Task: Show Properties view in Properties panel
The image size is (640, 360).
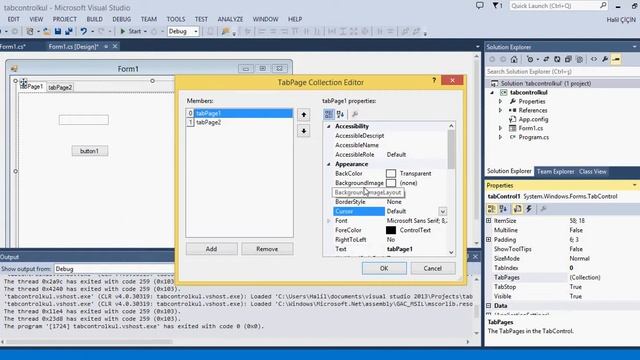Action: pyautogui.click(x=518, y=209)
